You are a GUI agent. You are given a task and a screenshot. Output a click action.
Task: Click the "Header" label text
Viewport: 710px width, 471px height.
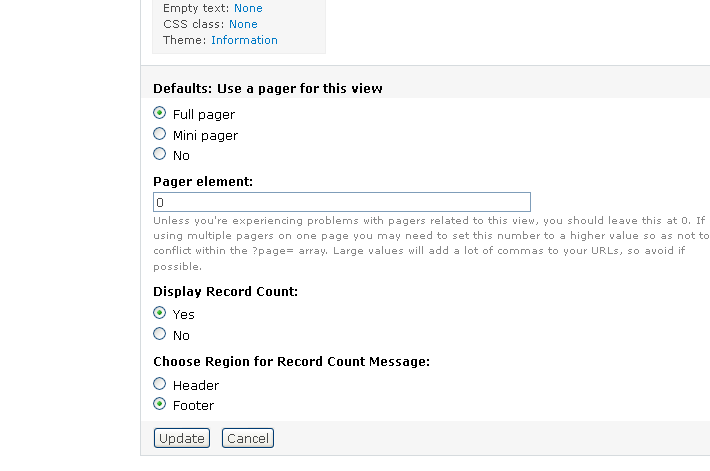[196, 385]
